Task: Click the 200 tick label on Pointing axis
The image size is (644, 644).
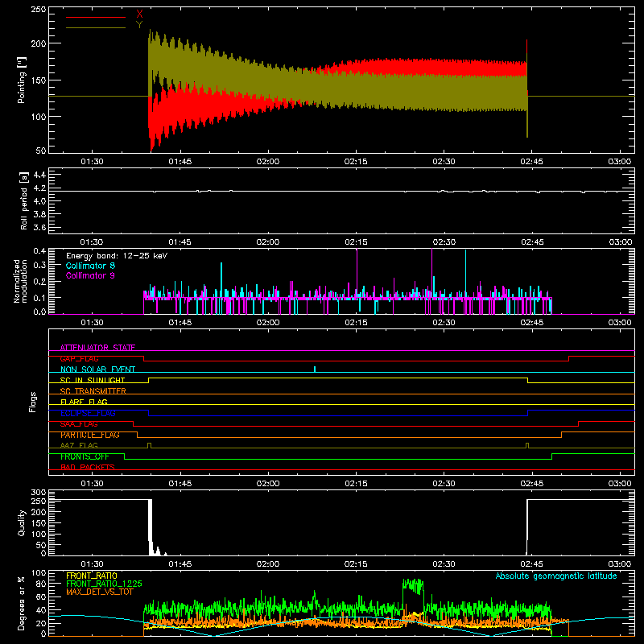Action: click(38, 43)
